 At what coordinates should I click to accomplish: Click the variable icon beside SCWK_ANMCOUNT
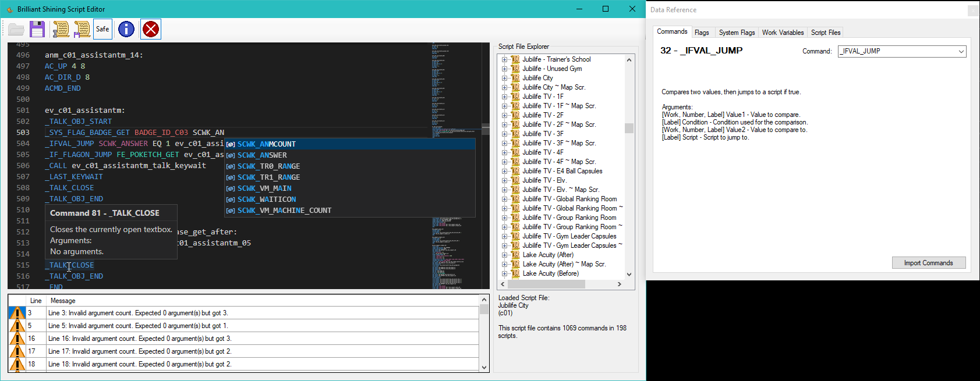[231, 144]
